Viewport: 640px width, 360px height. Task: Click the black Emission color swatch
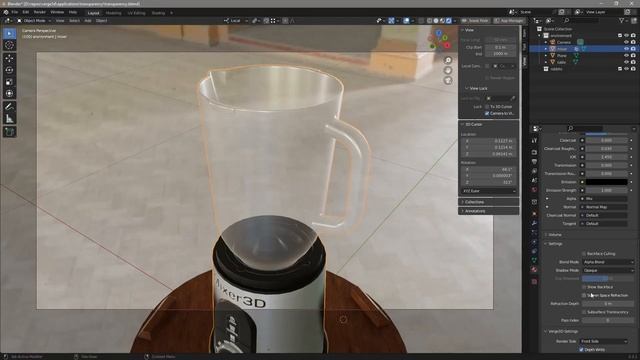coord(607,182)
